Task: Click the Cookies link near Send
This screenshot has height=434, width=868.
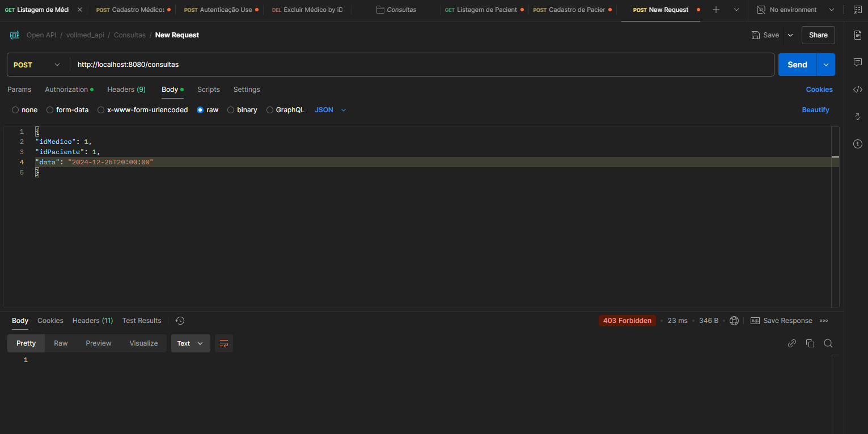Action: click(819, 90)
